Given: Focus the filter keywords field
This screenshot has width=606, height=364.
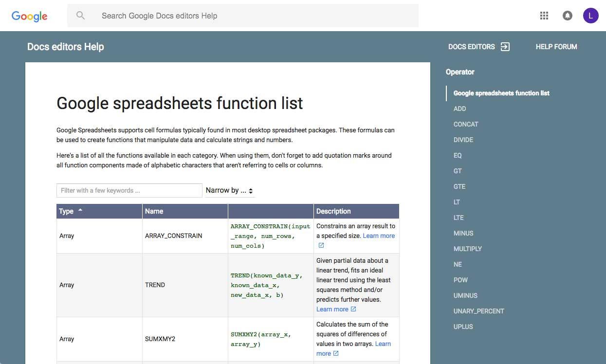Looking at the screenshot, I should coord(129,191).
